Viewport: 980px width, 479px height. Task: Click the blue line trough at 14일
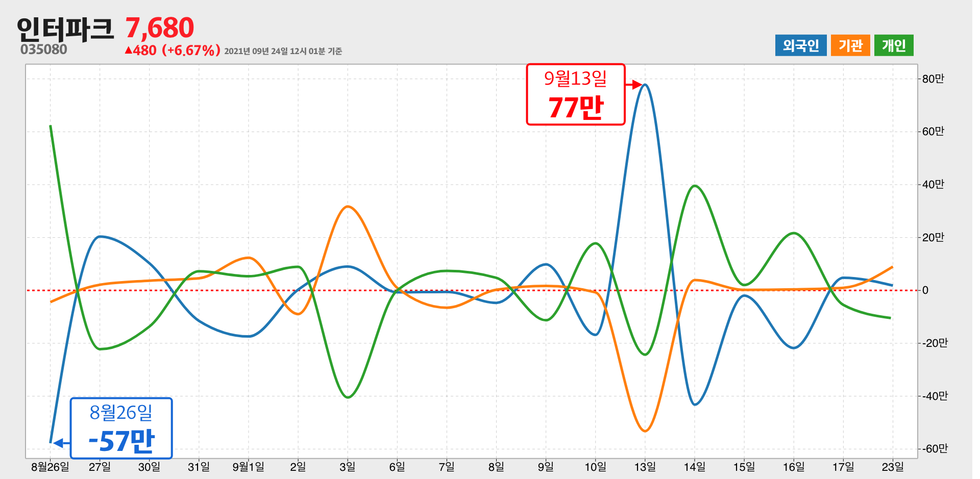[695, 405]
